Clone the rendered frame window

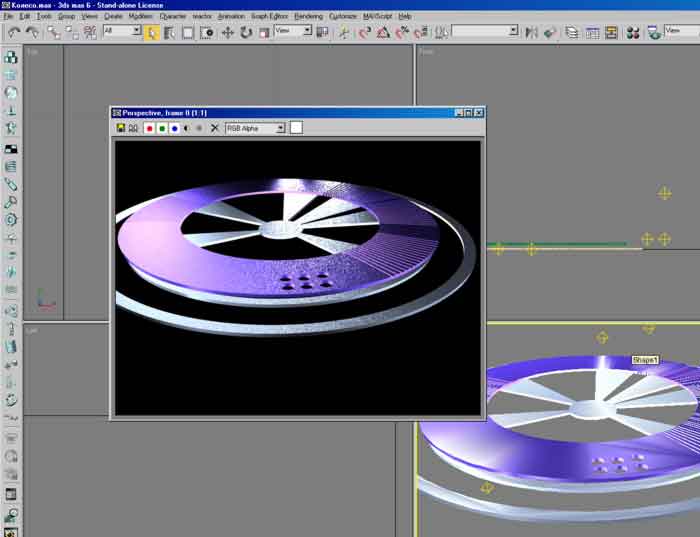pyautogui.click(x=133, y=128)
